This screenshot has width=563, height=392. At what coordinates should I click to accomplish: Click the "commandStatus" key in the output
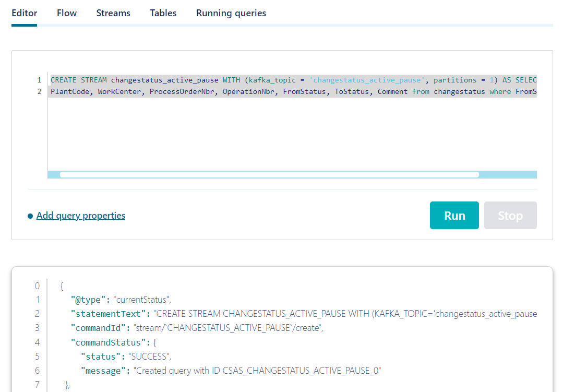(x=108, y=342)
